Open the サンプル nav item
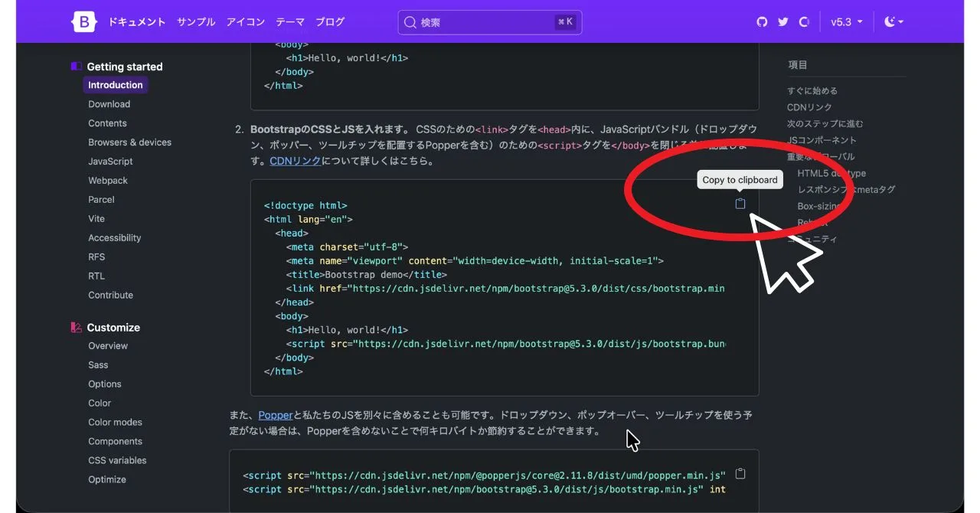The height and width of the screenshot is (513, 980). click(x=196, y=22)
